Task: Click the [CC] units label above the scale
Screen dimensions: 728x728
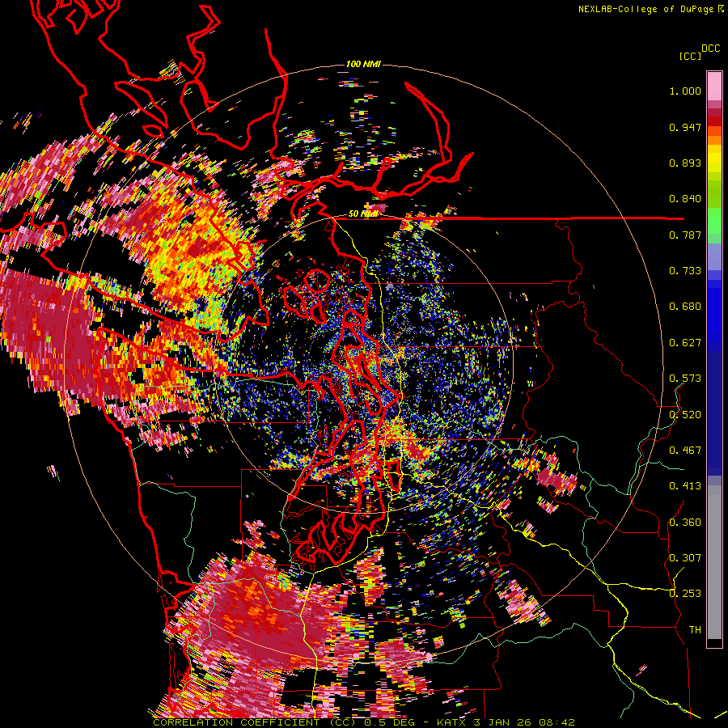Action: coord(690,56)
